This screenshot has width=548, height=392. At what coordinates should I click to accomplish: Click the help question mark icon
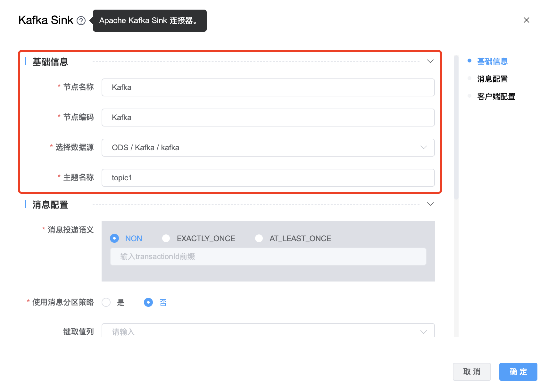(81, 21)
